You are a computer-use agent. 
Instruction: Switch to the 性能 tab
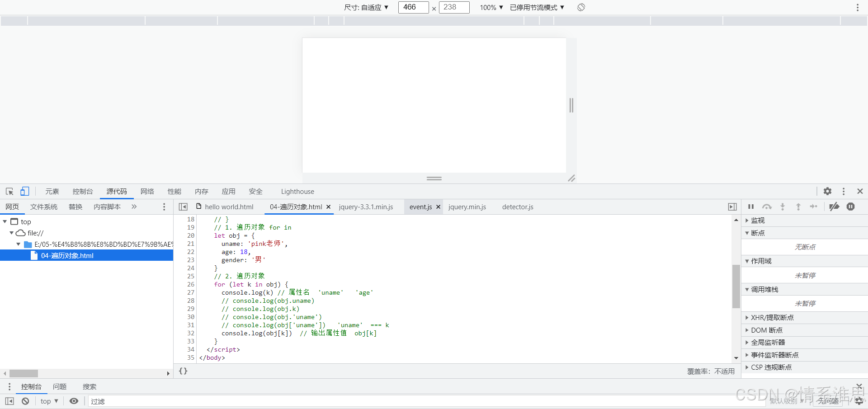[x=175, y=191]
